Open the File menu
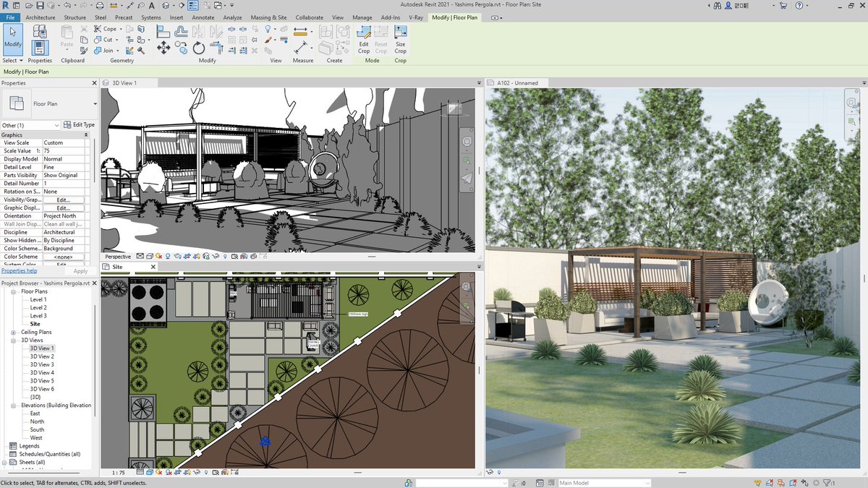 click(x=10, y=17)
